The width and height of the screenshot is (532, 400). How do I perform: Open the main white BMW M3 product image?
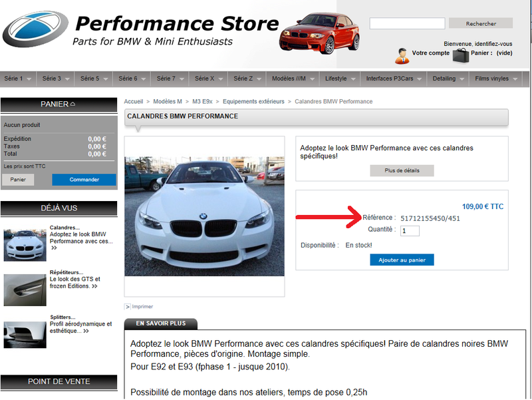pos(204,216)
